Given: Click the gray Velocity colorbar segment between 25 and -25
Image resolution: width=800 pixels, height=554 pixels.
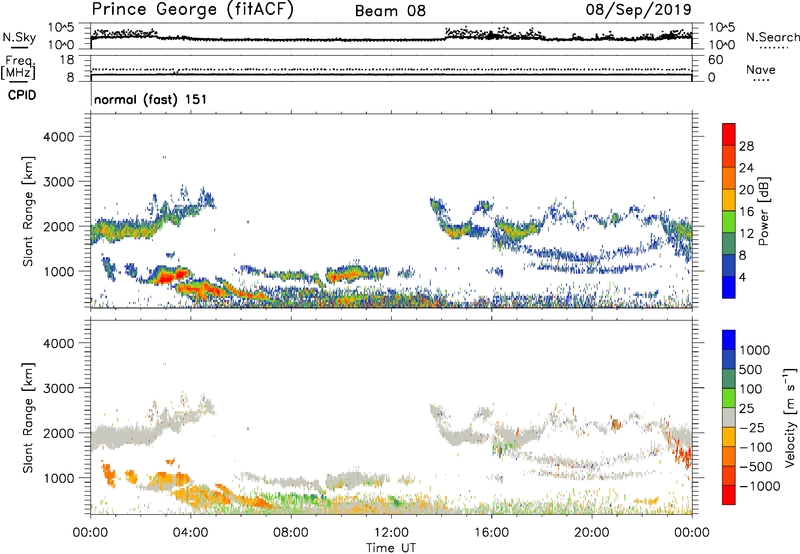Looking at the screenshot, I should click(729, 417).
